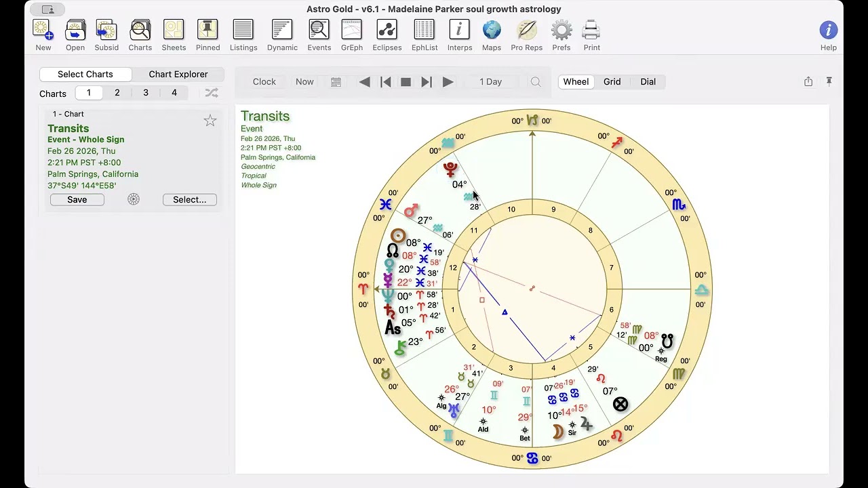Screen dimensions: 868x488
Task: Select Charts slot 3
Action: [146, 93]
